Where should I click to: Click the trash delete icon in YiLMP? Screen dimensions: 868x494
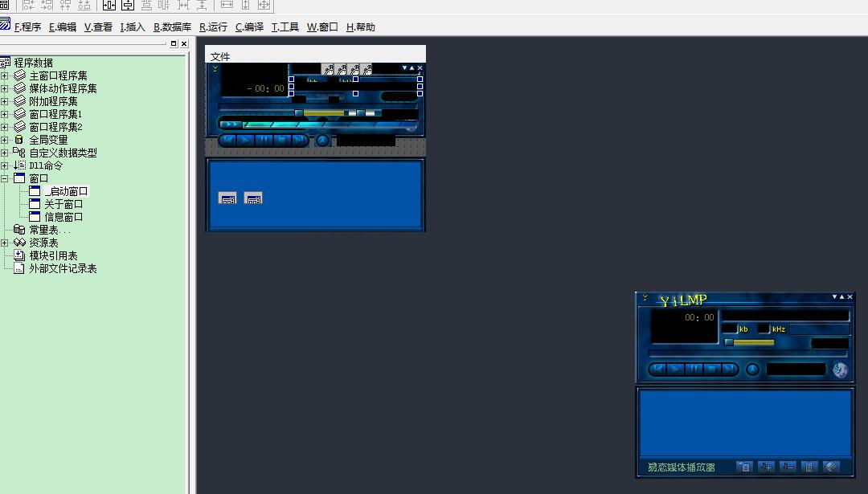pyautogui.click(x=809, y=467)
